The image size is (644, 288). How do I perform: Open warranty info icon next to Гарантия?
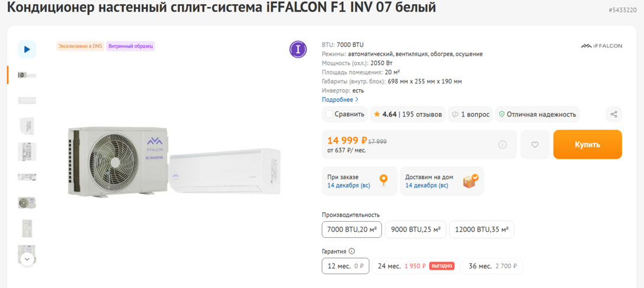pos(352,251)
